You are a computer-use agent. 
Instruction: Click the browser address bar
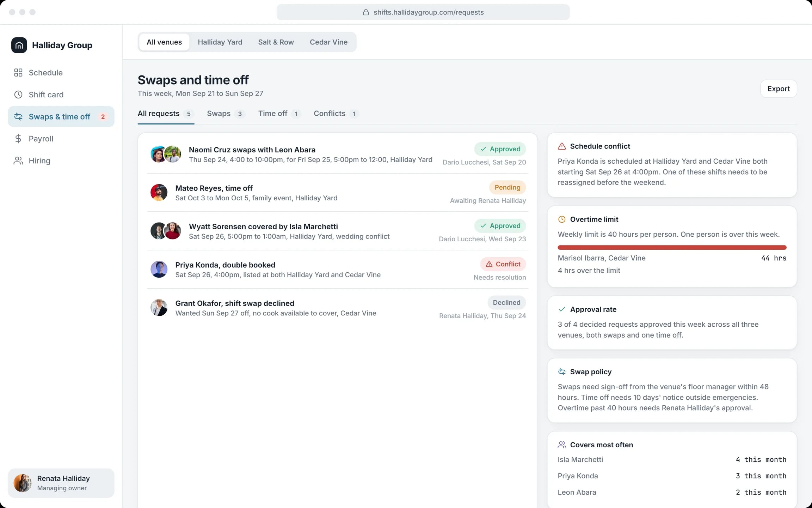coord(423,12)
